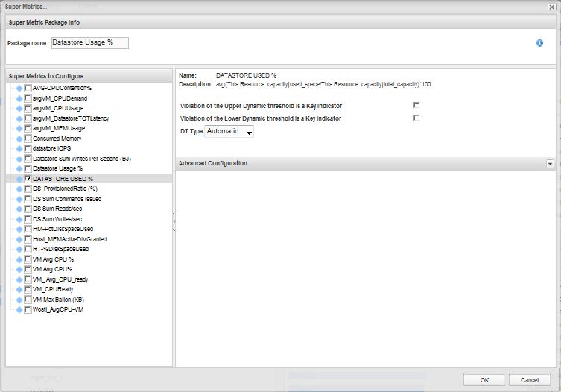
Task: Click diamond icon beside HM-PctDiskSpaceUsed
Action: (x=19, y=229)
